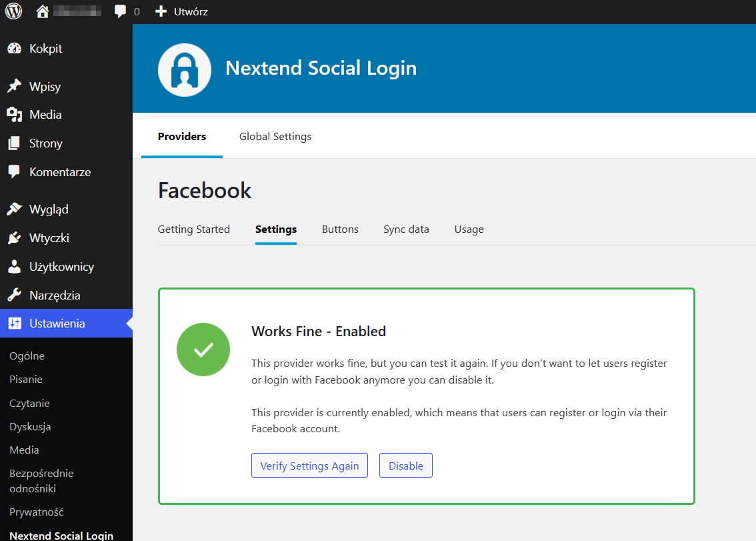Screen dimensions: 756x541
Task: Open the Ogólne settings submenu link
Action: [x=27, y=356]
